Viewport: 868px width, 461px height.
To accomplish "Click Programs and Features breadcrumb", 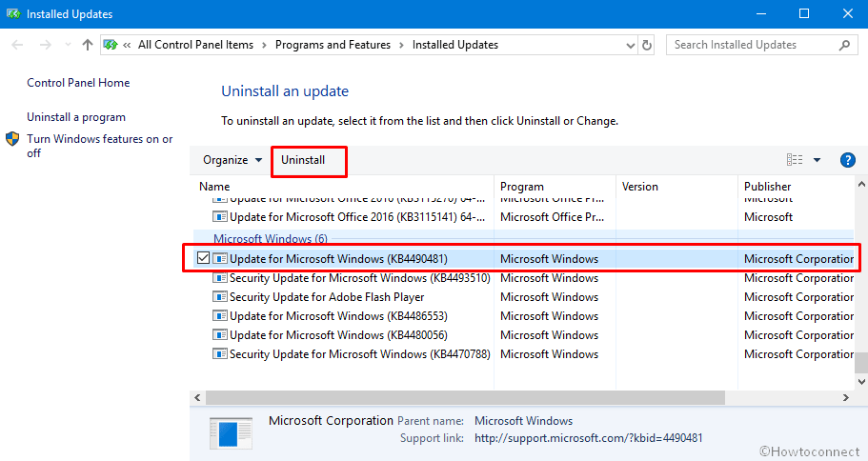I will click(x=333, y=45).
